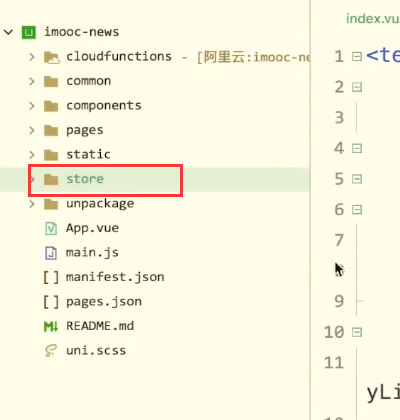Click line number 1 in the gutter

[x=339, y=56]
